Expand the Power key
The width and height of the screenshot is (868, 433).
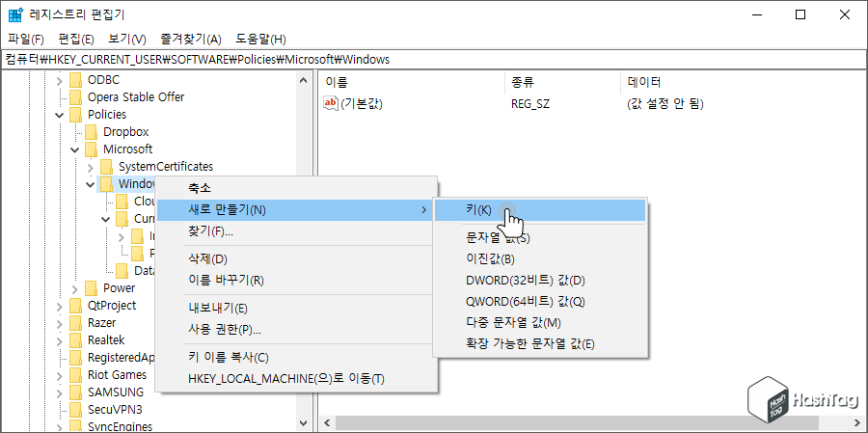click(74, 288)
